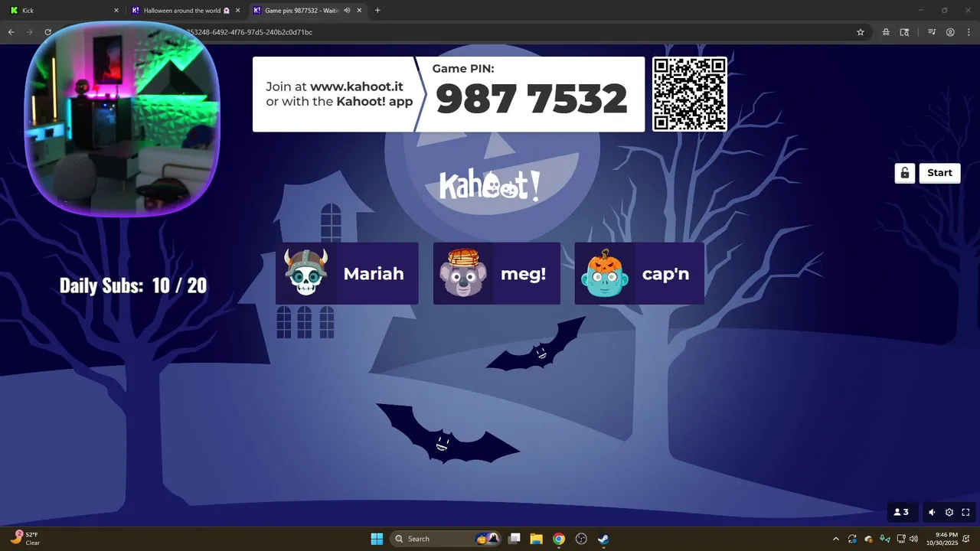Viewport: 980px width, 551px height.
Task: Click the game PIN 987 7532
Action: [x=531, y=99]
